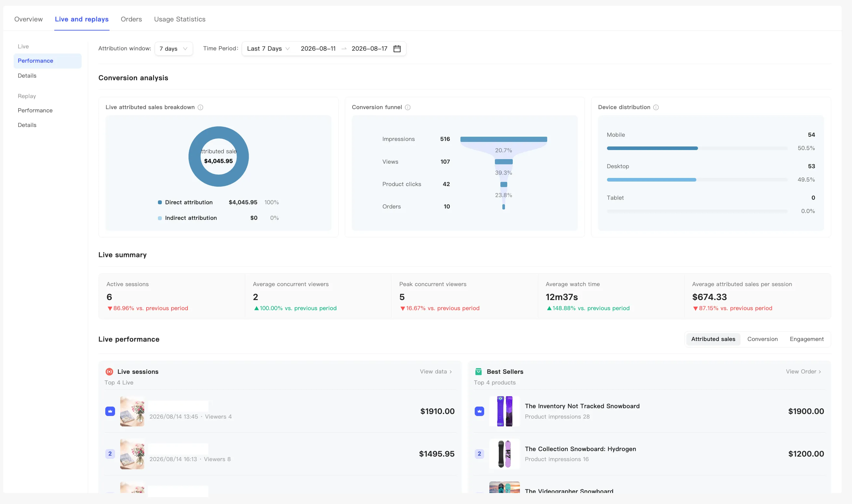Open Details under the Replay section
Viewport: 852px width, 504px height.
27,125
